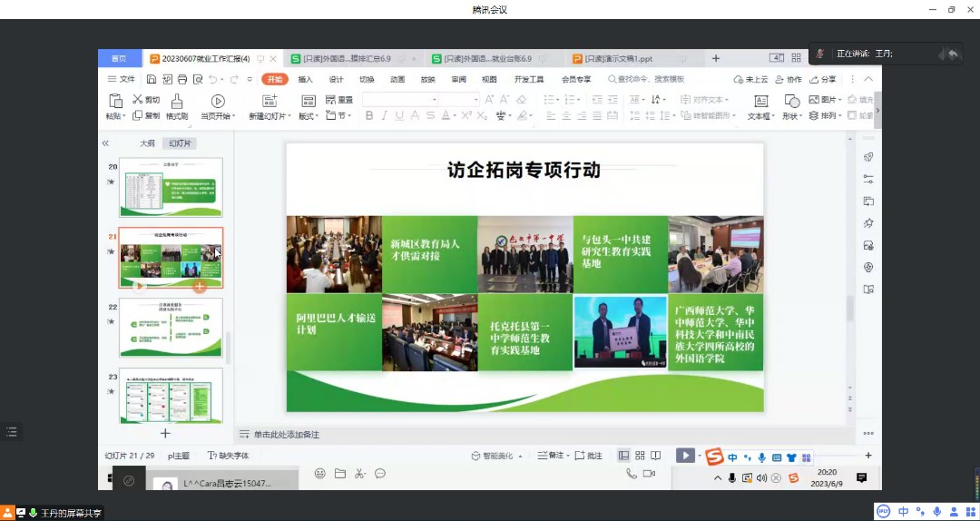Open the 文件 file menu
Viewport: 980px width, 521px height.
122,80
